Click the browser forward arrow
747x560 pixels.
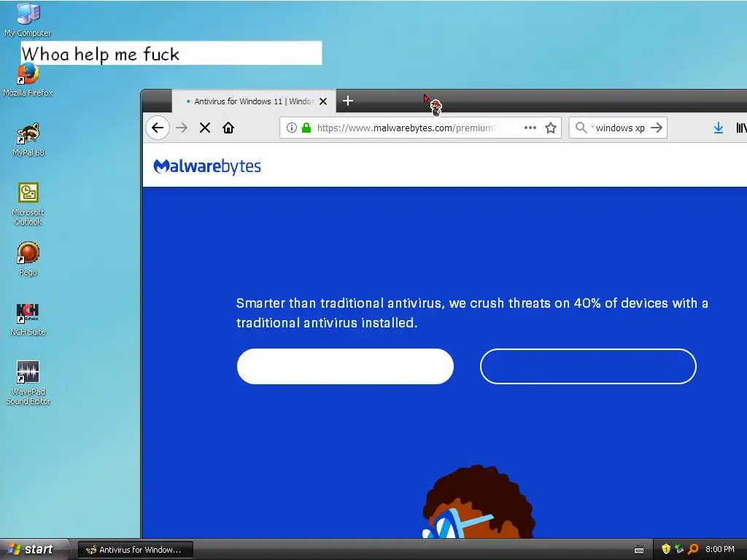tap(182, 128)
